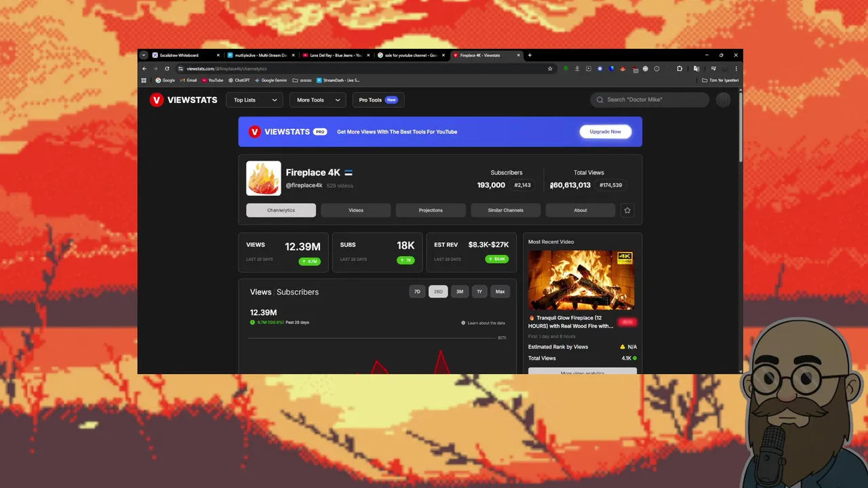Open the Similar Channels tab
The width and height of the screenshot is (868, 488).
coord(506,210)
